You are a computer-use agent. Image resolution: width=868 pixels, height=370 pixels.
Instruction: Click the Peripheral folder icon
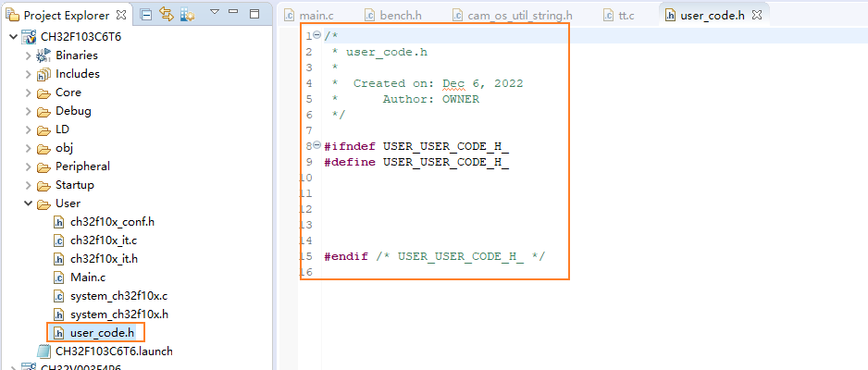(x=43, y=167)
